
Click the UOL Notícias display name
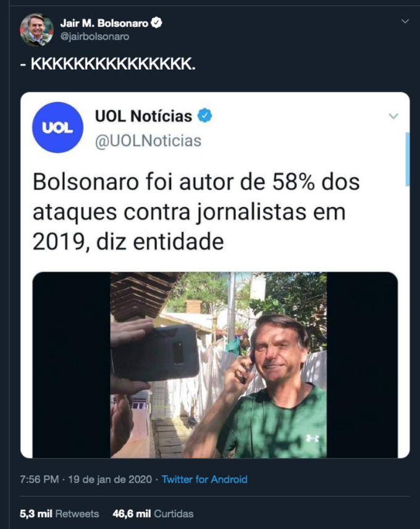[x=143, y=116]
